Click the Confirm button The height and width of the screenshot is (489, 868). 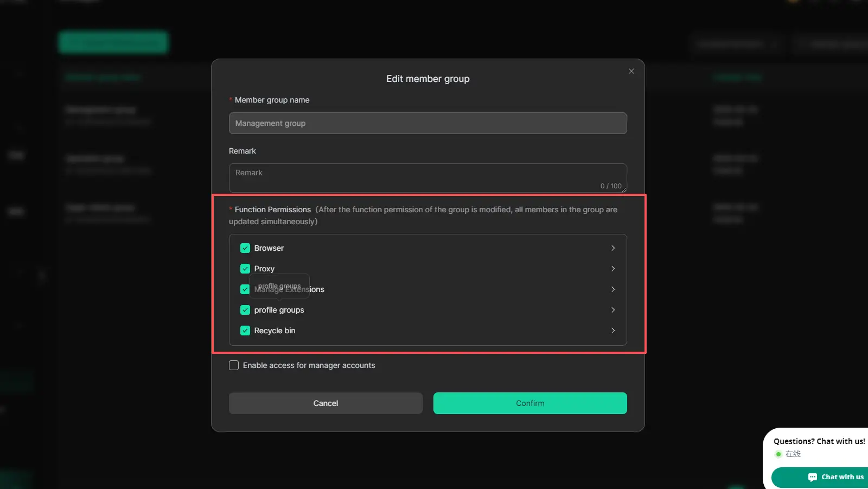[530, 403]
